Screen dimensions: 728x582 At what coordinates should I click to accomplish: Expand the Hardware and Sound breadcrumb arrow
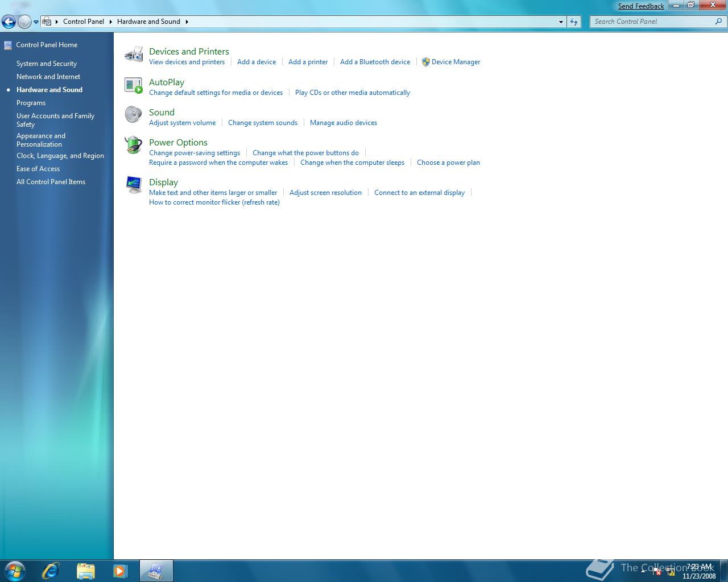pos(187,22)
